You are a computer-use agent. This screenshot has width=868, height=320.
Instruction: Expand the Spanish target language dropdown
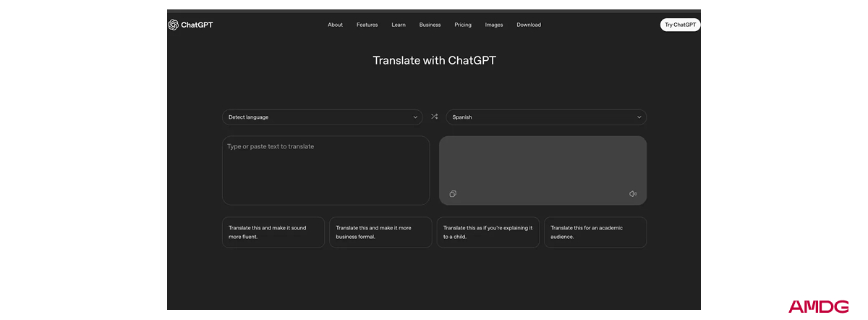[x=546, y=117]
